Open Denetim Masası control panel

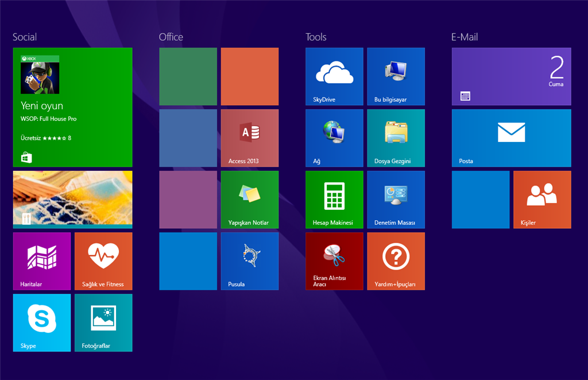(x=396, y=199)
